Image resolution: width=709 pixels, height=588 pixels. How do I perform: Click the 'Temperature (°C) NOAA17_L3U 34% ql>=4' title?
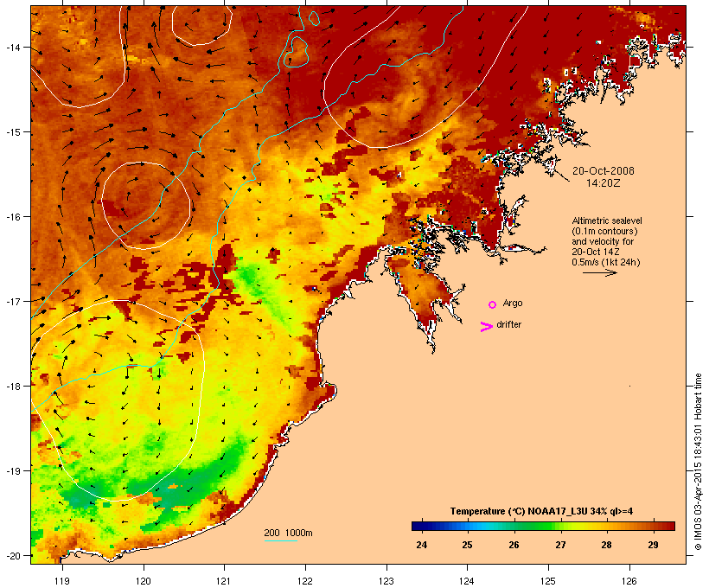click(x=541, y=511)
